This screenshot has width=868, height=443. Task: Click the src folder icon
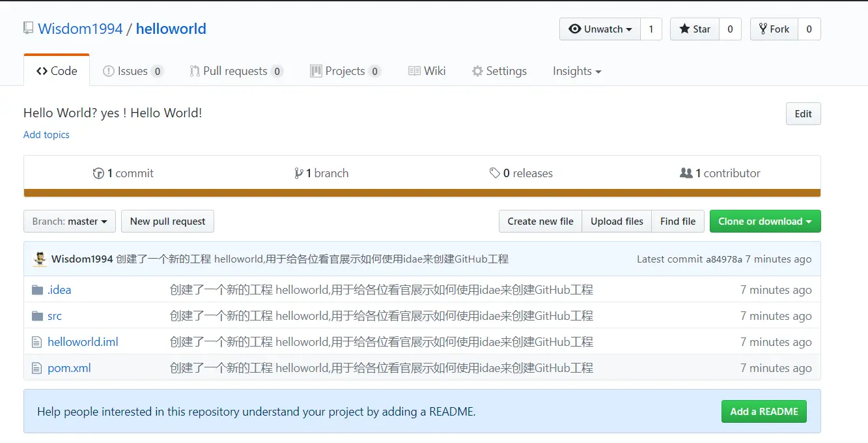(37, 316)
